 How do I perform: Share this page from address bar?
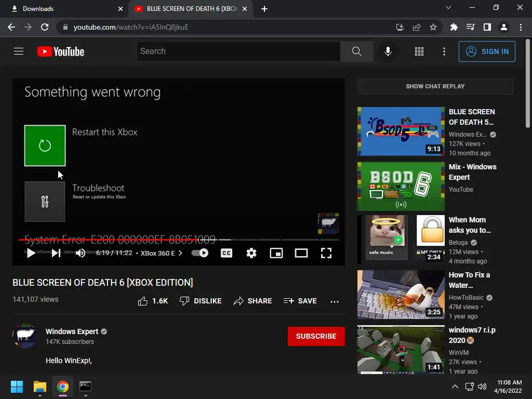(x=417, y=27)
